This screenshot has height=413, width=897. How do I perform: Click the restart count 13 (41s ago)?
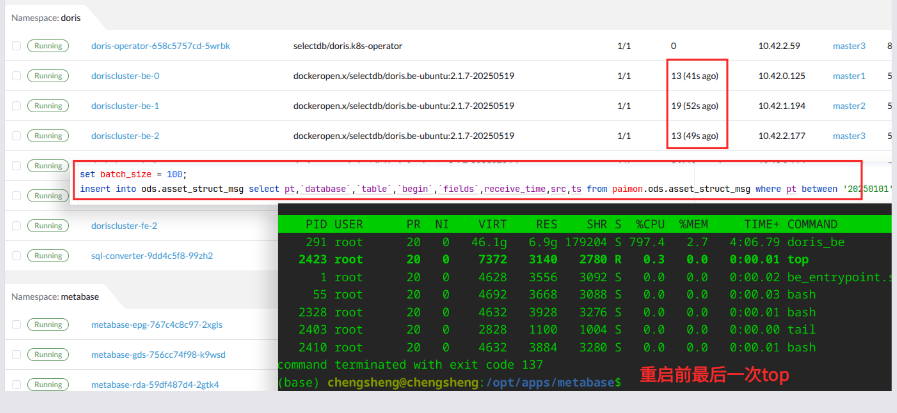point(694,76)
